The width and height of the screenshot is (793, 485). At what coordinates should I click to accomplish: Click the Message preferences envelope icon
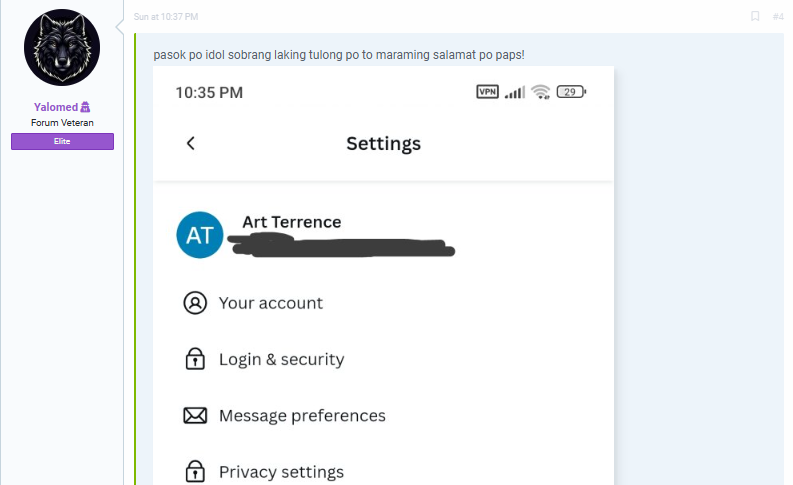click(x=195, y=415)
